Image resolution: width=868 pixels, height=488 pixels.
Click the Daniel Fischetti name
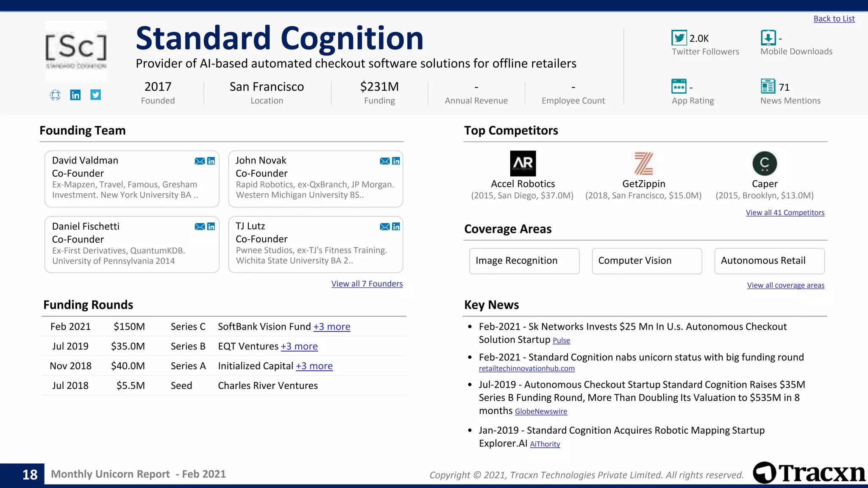tap(86, 226)
